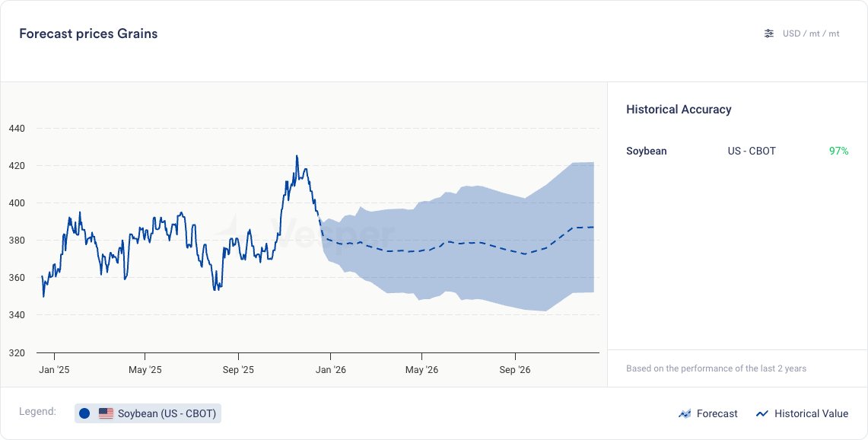
Task: Click the 440 y-axis label
Action: 17,129
